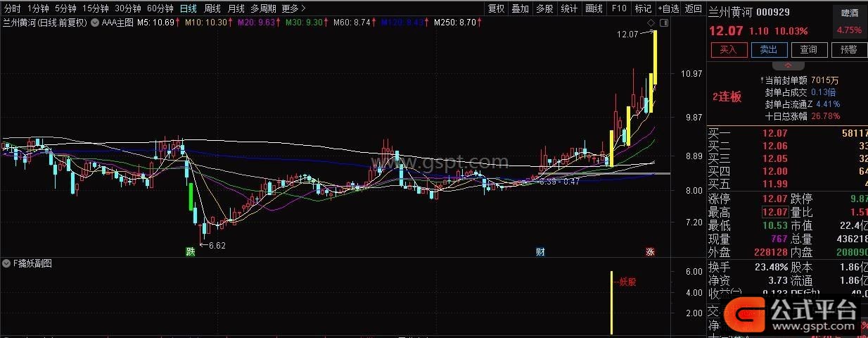This screenshot has height=338, width=868.
Task: Click the 妖股 label in the sub-chart
Action: click(x=627, y=282)
